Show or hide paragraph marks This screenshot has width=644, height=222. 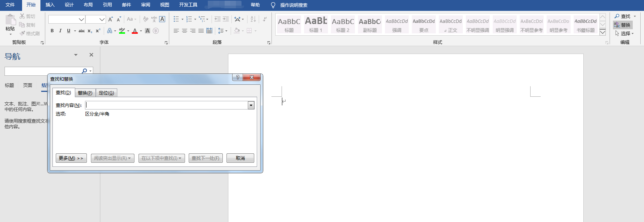[265, 19]
